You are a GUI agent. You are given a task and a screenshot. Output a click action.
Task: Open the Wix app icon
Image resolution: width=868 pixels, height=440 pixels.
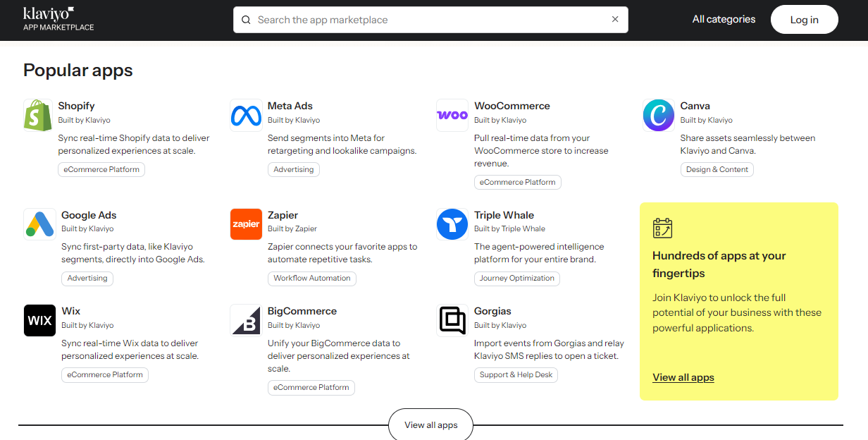(39, 320)
